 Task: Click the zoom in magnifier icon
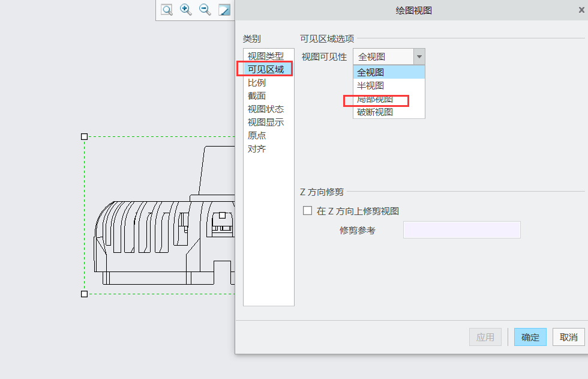coord(186,10)
